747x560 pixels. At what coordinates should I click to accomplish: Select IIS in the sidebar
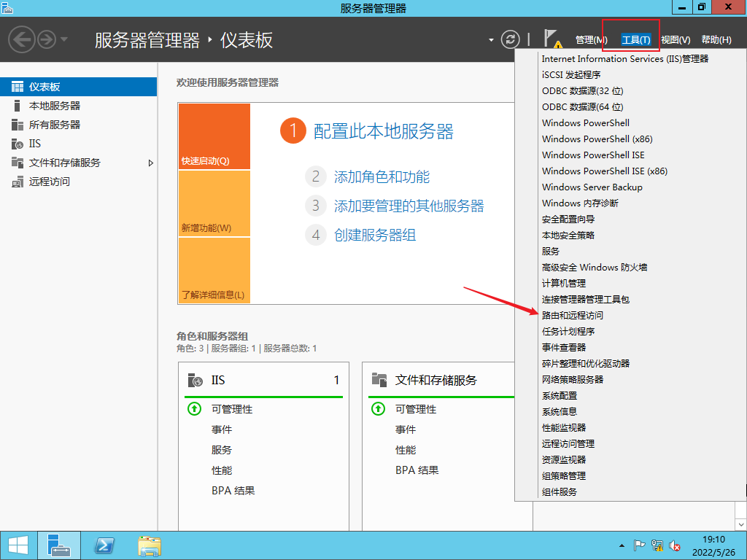click(79, 144)
